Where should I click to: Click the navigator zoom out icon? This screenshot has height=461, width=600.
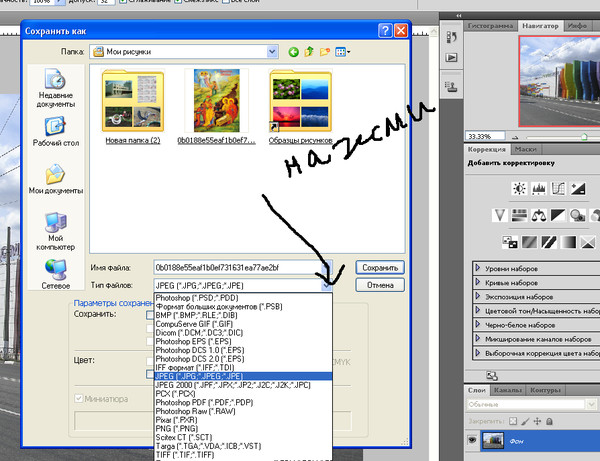(515, 137)
